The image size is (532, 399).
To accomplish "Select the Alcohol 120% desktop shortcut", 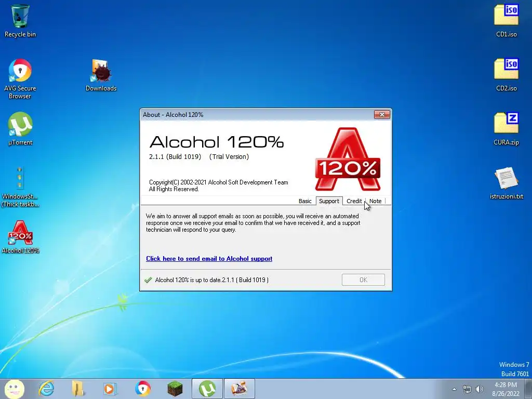I will pos(20,237).
